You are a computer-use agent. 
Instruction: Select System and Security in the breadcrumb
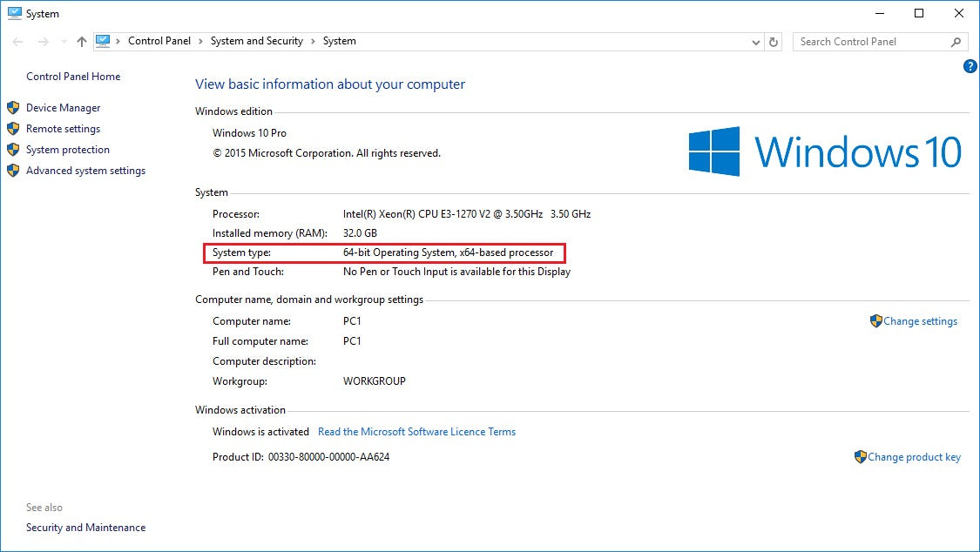pos(255,41)
